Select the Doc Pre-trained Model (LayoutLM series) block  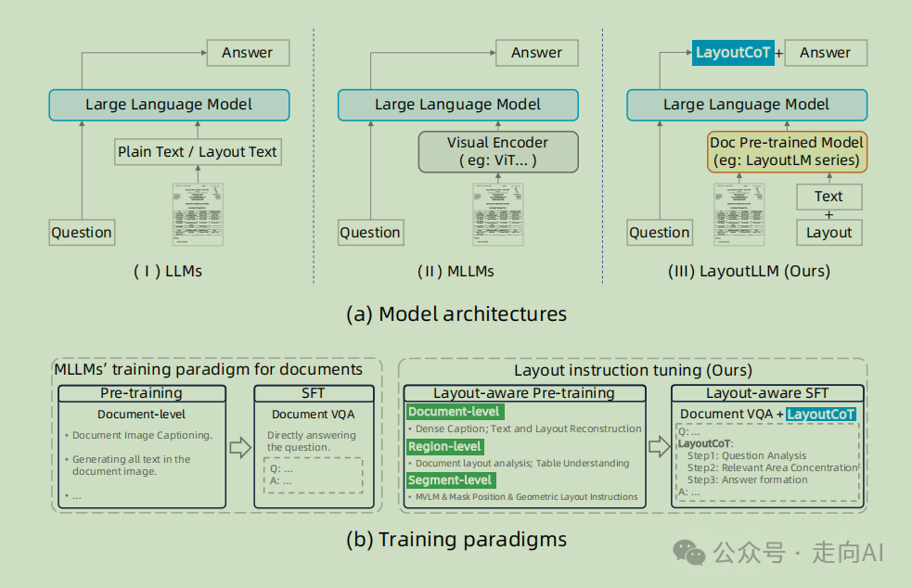point(787,151)
